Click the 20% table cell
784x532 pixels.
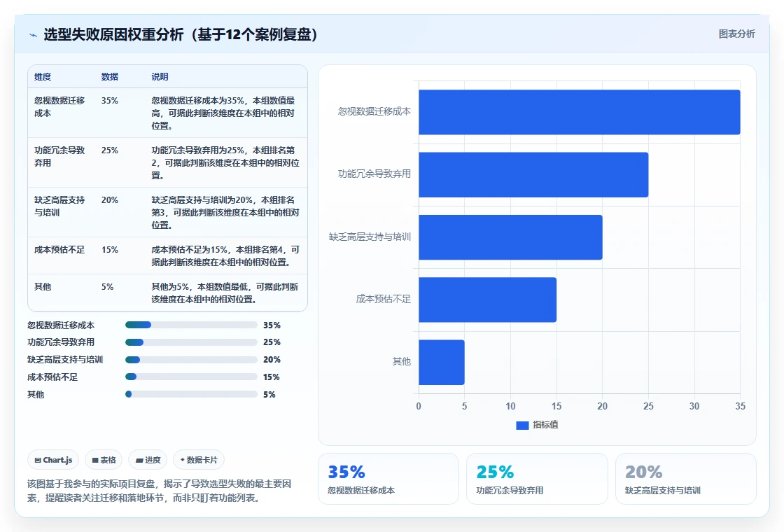tap(109, 200)
